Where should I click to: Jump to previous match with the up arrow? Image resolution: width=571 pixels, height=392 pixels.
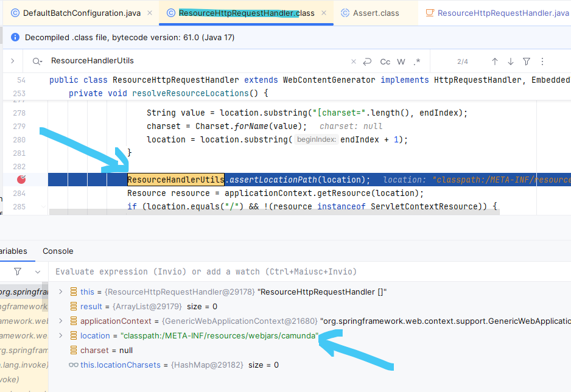(495, 61)
